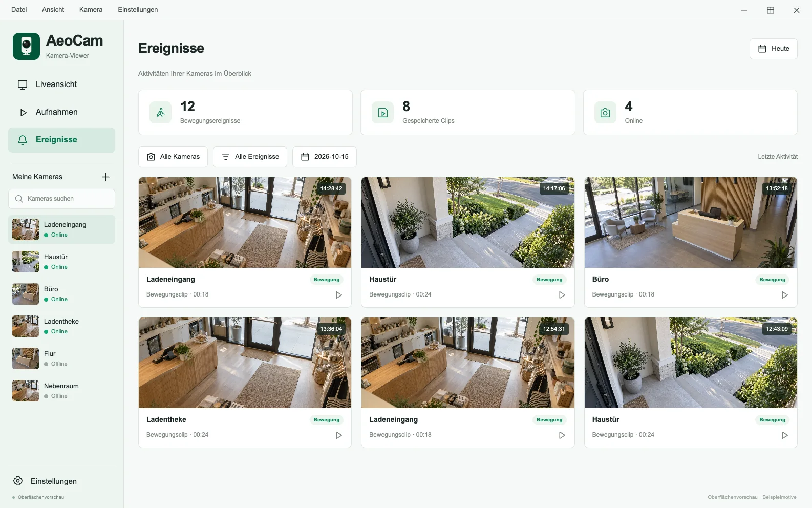Open the Kamera menu
The height and width of the screenshot is (508, 812).
pyautogui.click(x=91, y=10)
